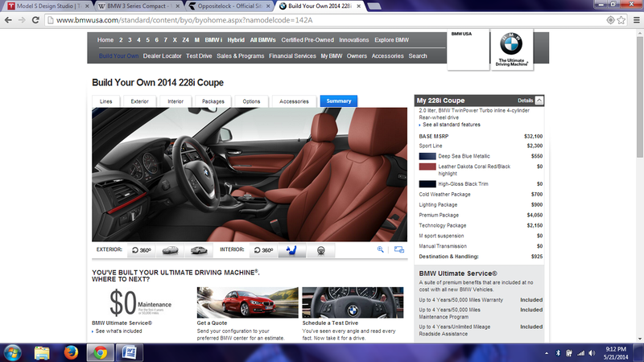
Task: Click the fullscreen view icon
Action: coord(398,249)
